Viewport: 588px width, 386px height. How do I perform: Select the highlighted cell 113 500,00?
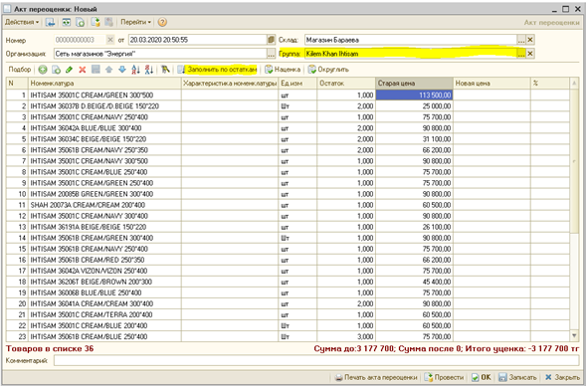coord(414,96)
